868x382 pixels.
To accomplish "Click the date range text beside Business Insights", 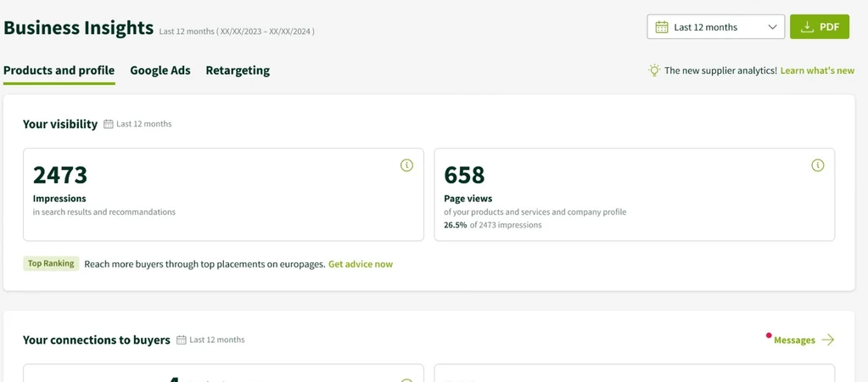I will (x=237, y=31).
